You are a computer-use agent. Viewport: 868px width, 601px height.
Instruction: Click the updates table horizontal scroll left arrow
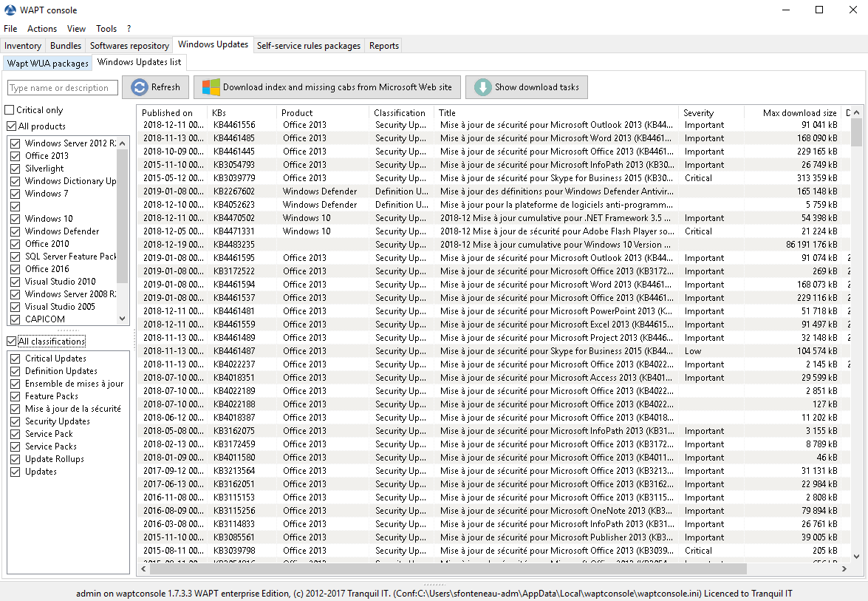point(144,568)
